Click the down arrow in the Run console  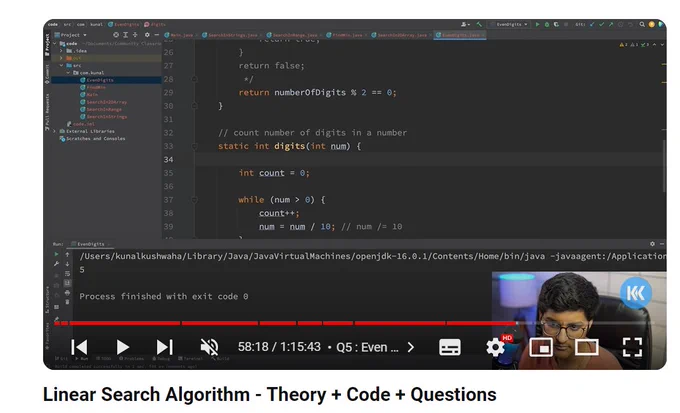(67, 264)
